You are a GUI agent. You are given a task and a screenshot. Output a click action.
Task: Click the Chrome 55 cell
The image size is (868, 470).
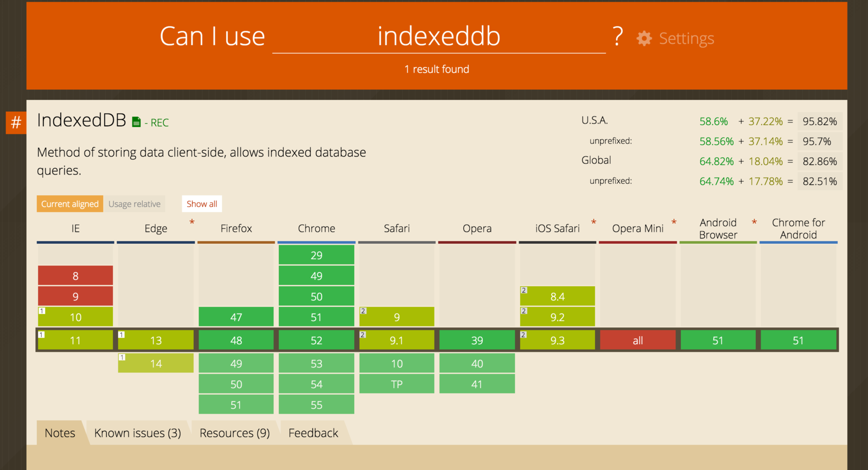point(316,405)
